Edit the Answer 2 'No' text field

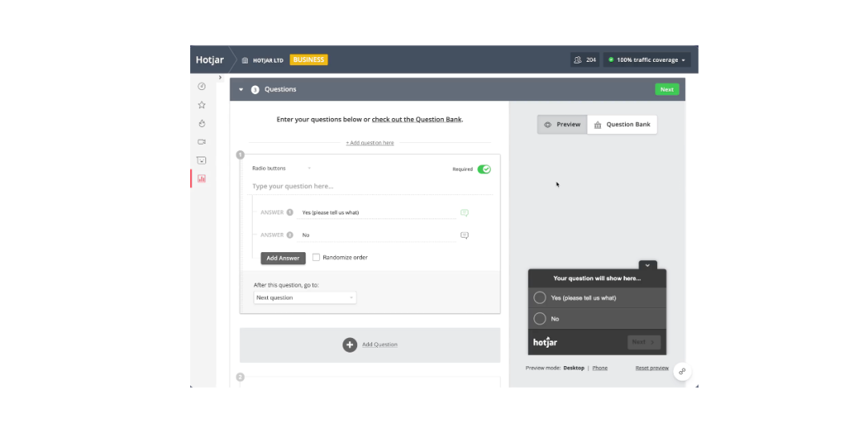(376, 235)
